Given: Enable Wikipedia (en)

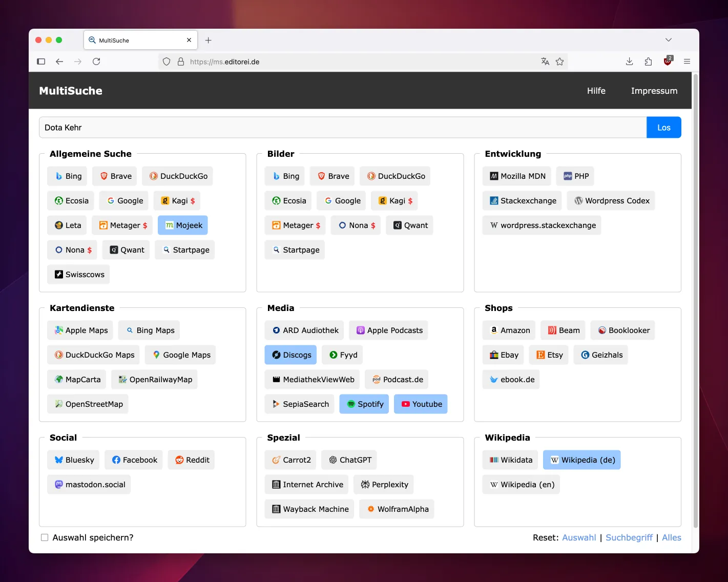Looking at the screenshot, I should coord(522,485).
